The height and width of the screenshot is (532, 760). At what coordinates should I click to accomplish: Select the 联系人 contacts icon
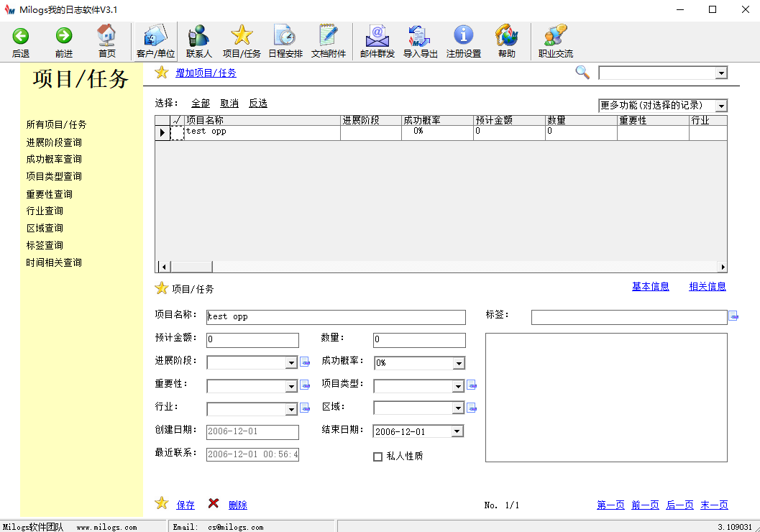[x=198, y=41]
